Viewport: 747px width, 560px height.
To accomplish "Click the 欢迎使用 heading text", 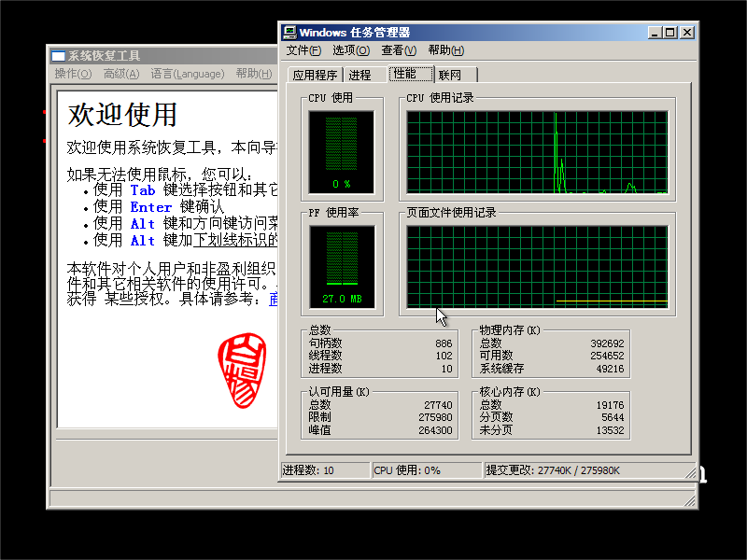I will coord(122,115).
